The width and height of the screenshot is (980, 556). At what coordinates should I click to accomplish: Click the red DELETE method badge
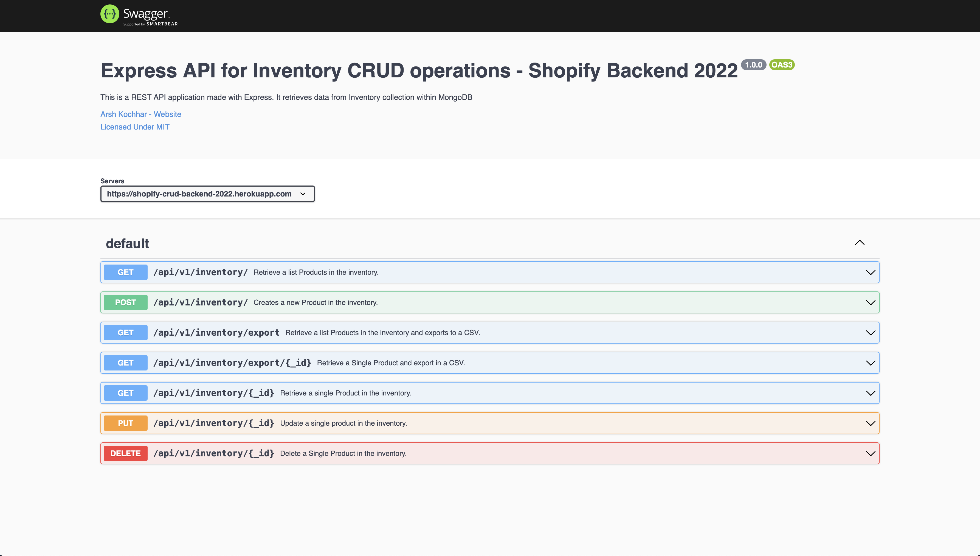(126, 453)
